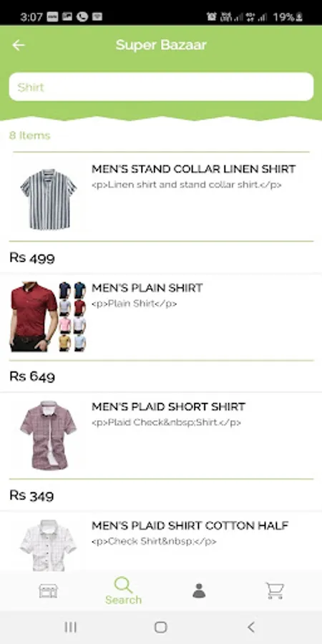322x644 pixels.
Task: Tap Android system back button
Action: 251,627
